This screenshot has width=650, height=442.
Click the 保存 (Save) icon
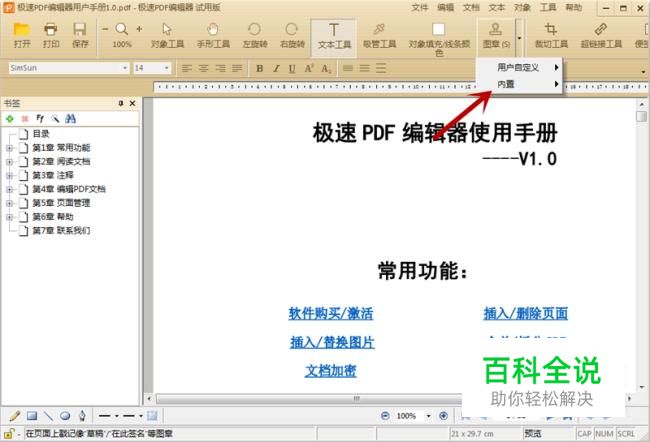point(80,29)
